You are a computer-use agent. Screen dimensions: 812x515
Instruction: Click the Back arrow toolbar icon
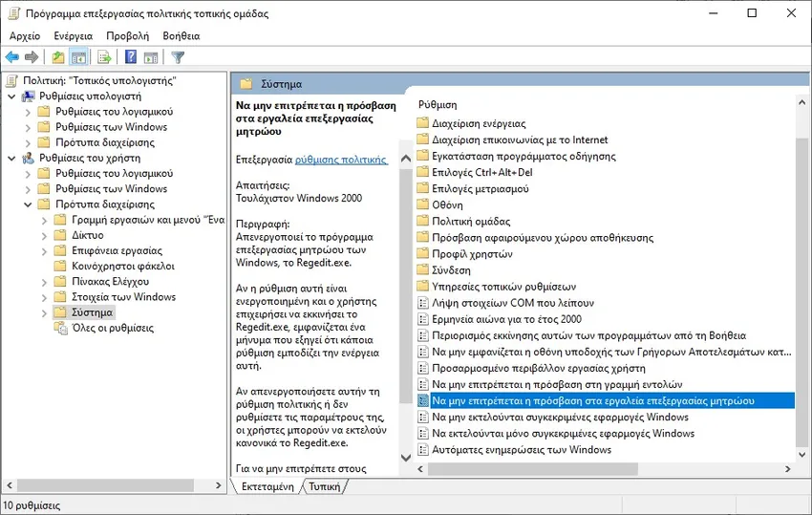click(x=11, y=57)
